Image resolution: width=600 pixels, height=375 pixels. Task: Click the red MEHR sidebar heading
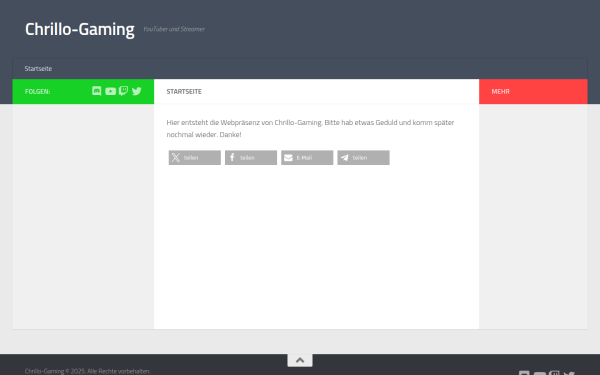click(x=501, y=91)
